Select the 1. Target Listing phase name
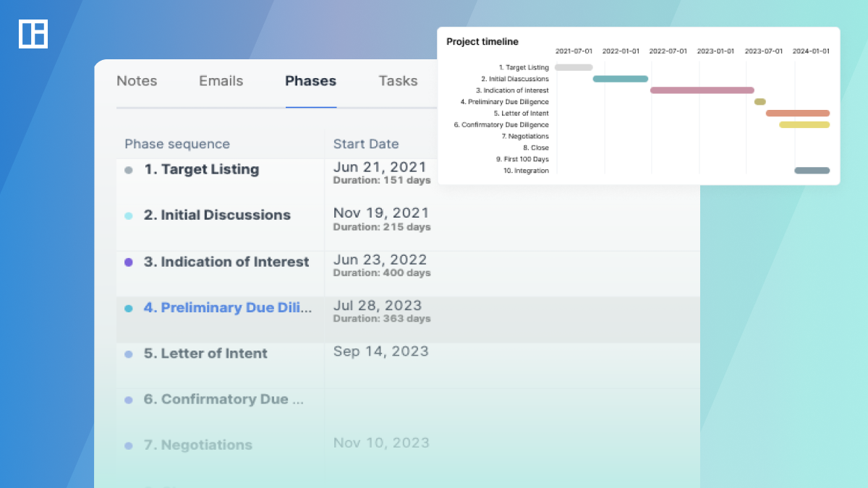Image resolution: width=868 pixels, height=488 pixels. coord(201,170)
